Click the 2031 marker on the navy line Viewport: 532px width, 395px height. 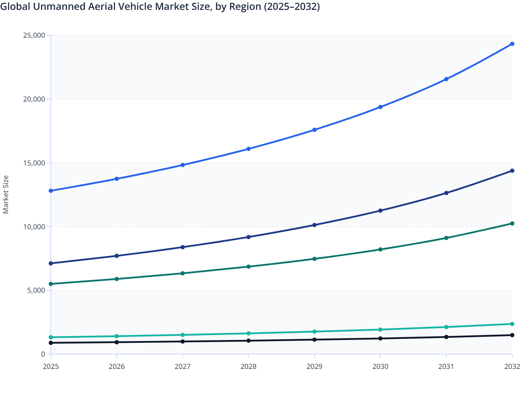coord(446,193)
